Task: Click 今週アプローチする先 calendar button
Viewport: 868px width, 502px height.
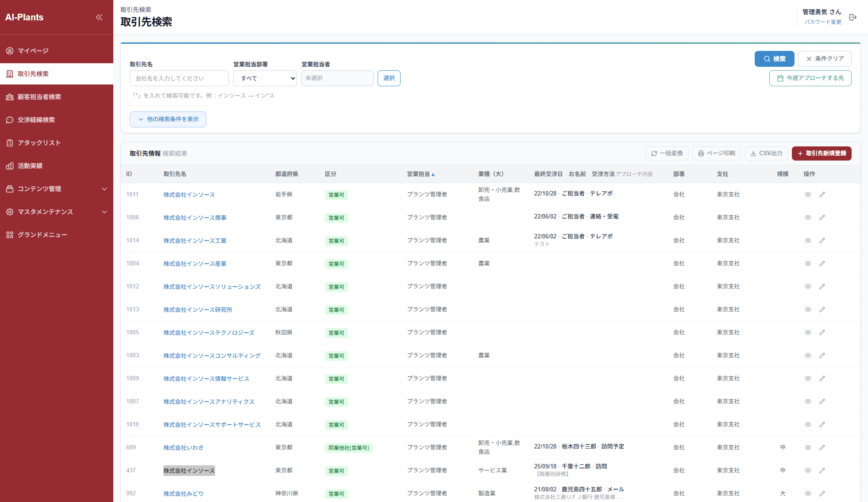Action: point(810,78)
